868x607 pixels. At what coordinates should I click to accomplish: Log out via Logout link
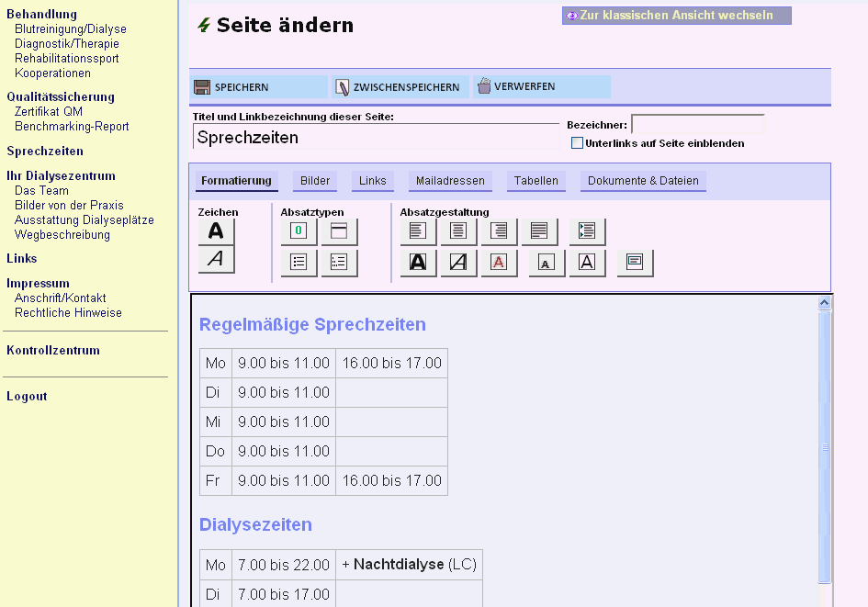tap(27, 396)
